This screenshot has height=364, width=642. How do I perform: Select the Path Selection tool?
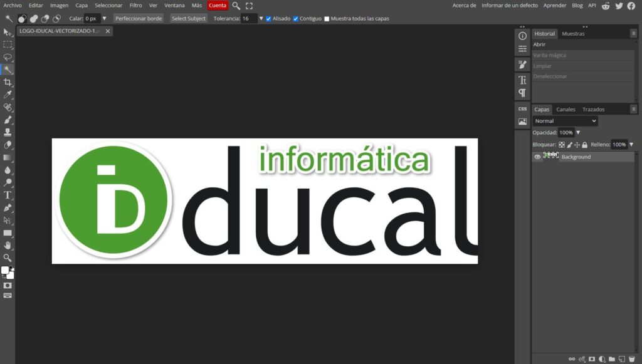[8, 221]
